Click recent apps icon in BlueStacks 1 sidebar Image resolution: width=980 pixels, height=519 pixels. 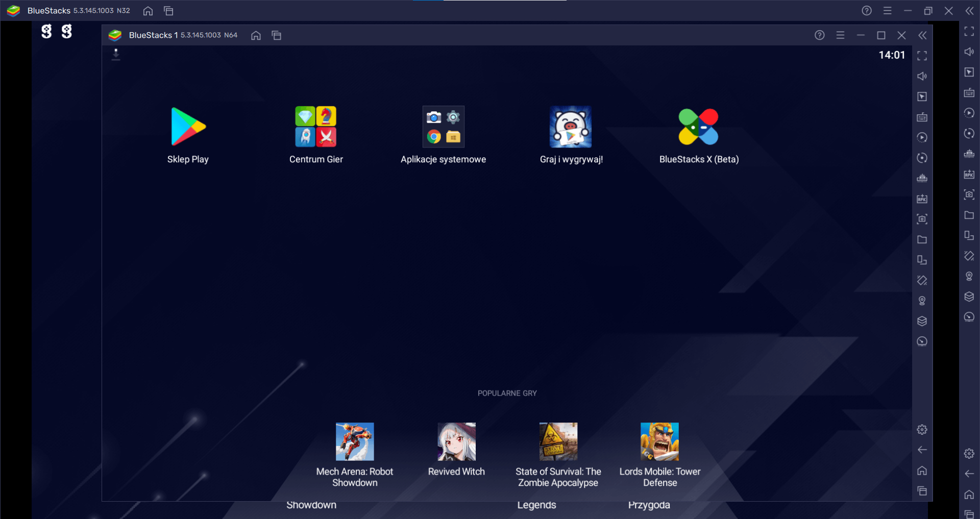click(922, 491)
